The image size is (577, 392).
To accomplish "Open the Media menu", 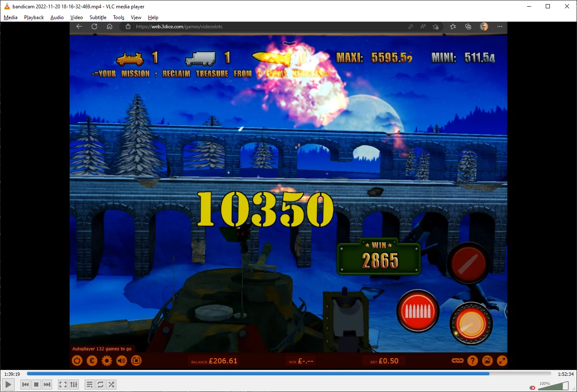I will [10, 17].
